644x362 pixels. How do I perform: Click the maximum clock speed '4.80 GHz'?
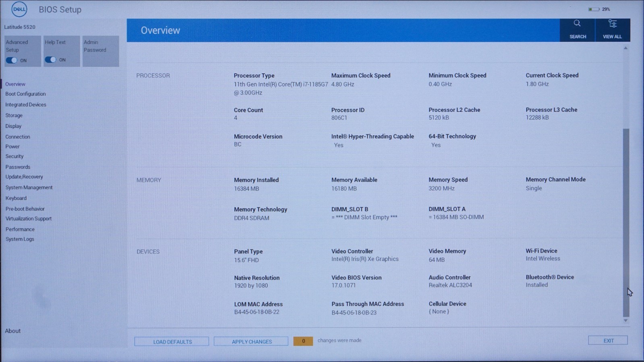pyautogui.click(x=343, y=84)
